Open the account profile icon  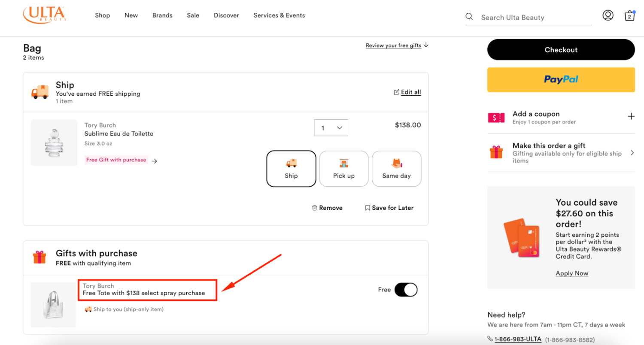(x=608, y=15)
